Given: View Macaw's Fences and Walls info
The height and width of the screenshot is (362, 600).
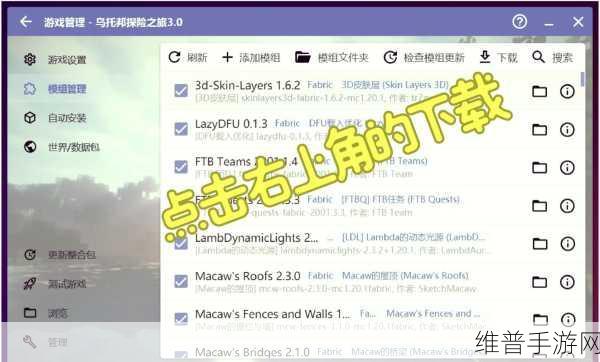Looking at the screenshot, I should [x=568, y=319].
